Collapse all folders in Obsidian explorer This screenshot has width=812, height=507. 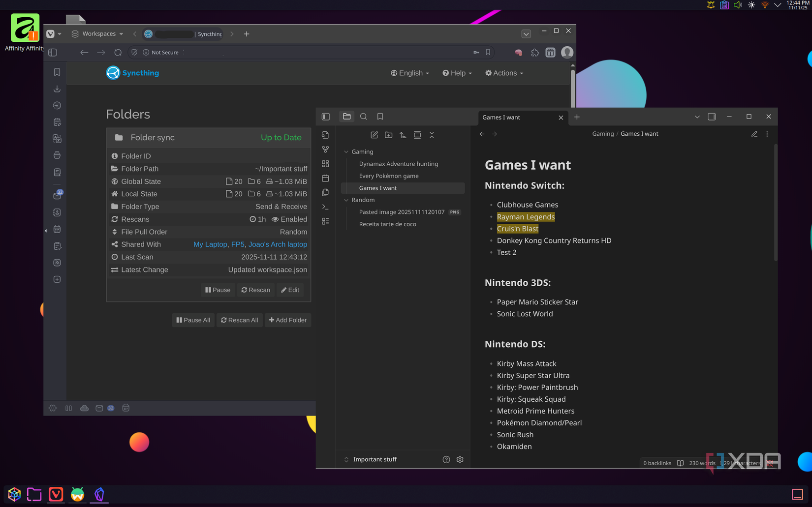click(x=432, y=135)
